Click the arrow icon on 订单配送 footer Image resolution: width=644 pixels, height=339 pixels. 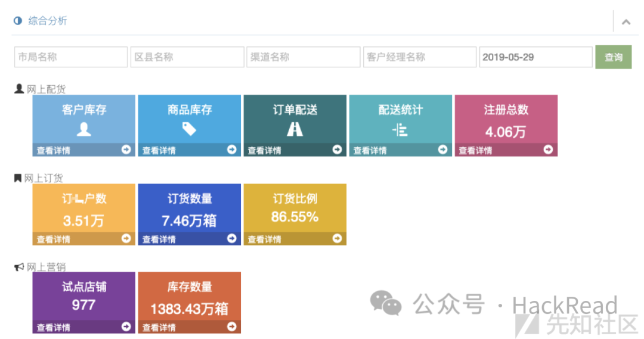click(337, 150)
